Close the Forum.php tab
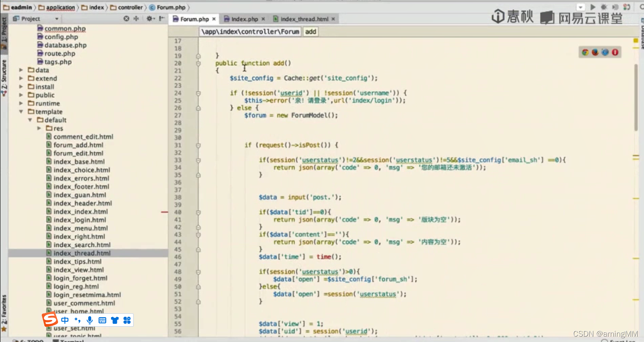This screenshot has width=644, height=342. tap(214, 19)
